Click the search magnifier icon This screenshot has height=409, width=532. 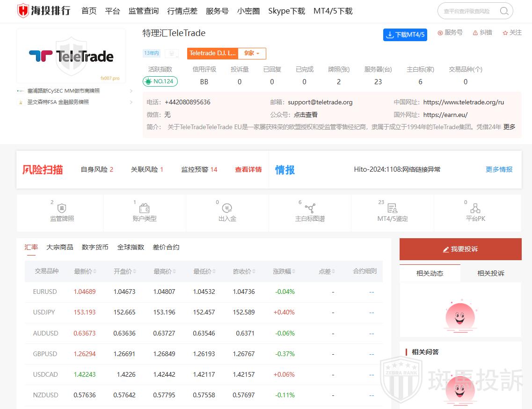tap(504, 11)
